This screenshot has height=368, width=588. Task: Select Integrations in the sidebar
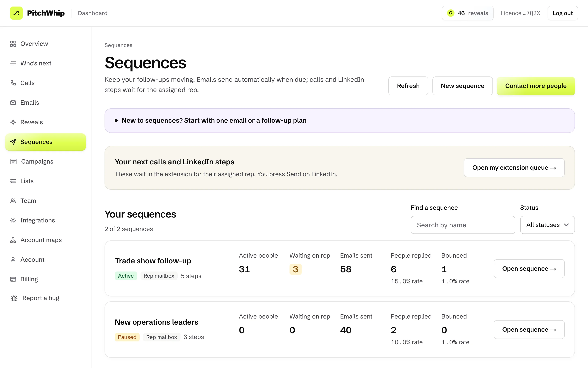(46, 221)
